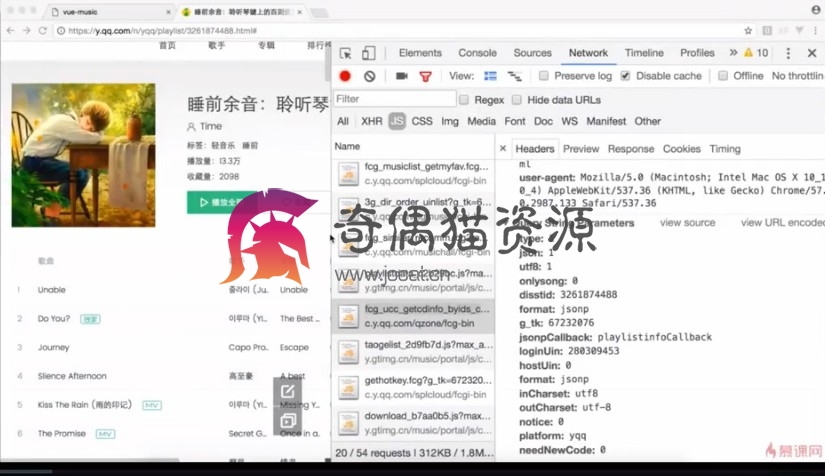
Task: Toggle device toolbar icon in DevTools
Action: pyautogui.click(x=368, y=53)
